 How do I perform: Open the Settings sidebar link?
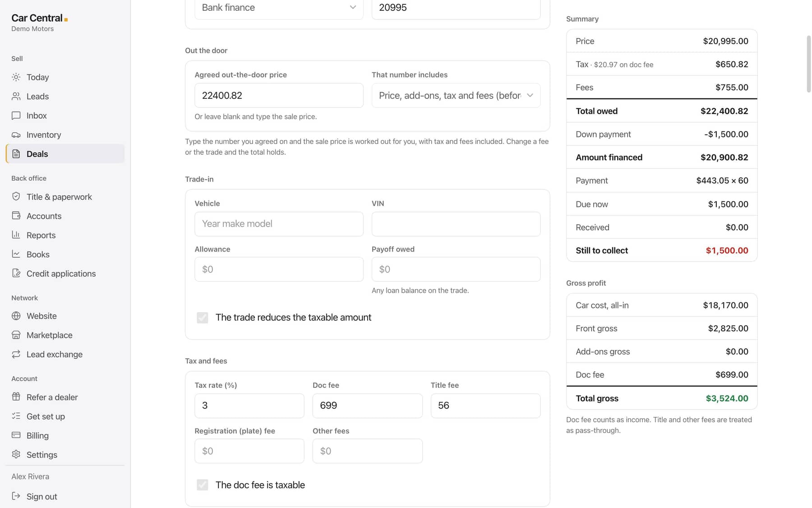point(65,455)
